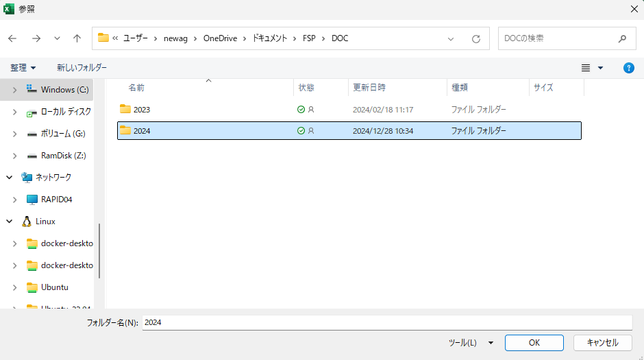The width and height of the screenshot is (644, 360).
Task: Refresh the DOC folder view
Action: (x=476, y=38)
